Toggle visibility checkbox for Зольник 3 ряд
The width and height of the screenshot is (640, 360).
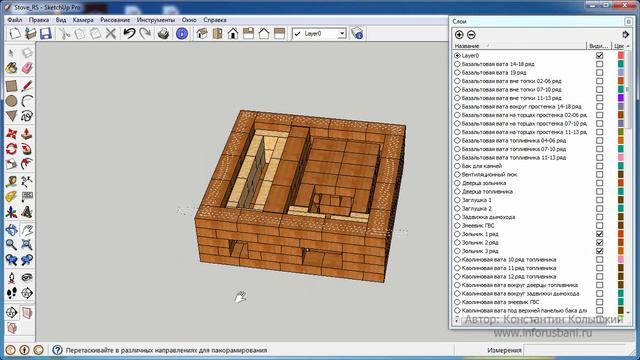pos(600,251)
